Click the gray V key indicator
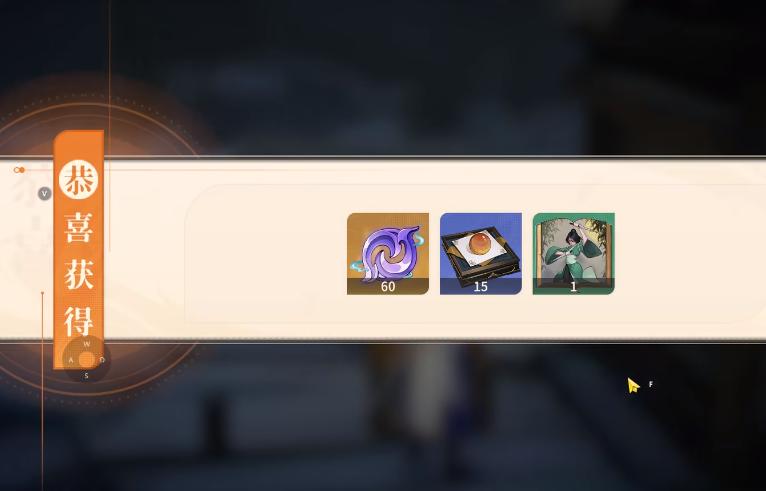Viewport: 766px width, 491px height. pyautogui.click(x=44, y=193)
